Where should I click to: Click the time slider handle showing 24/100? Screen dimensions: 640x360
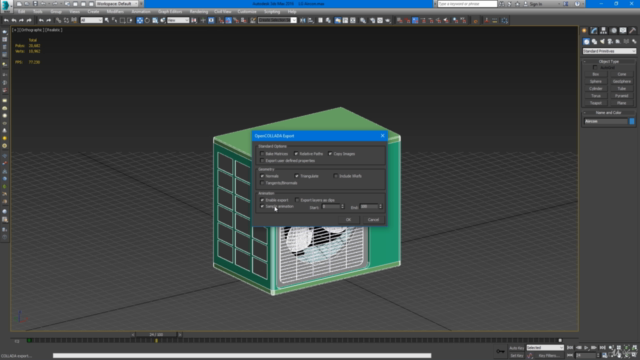[x=156, y=335]
